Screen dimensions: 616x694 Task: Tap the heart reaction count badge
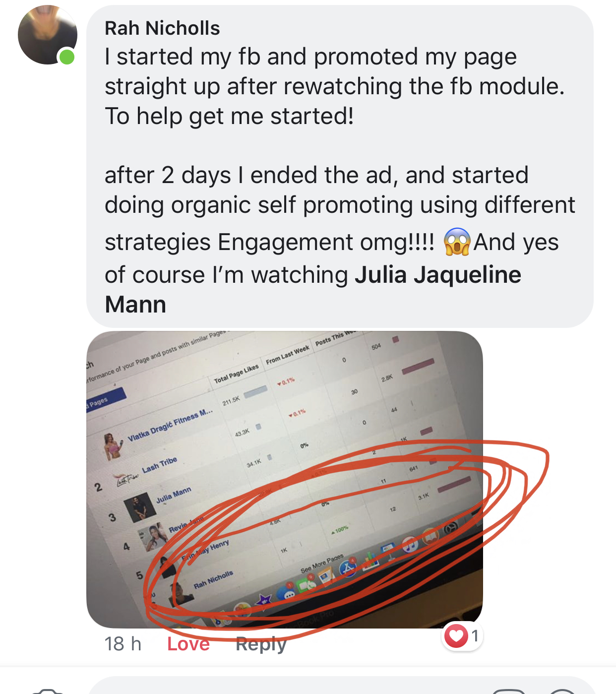click(462, 635)
